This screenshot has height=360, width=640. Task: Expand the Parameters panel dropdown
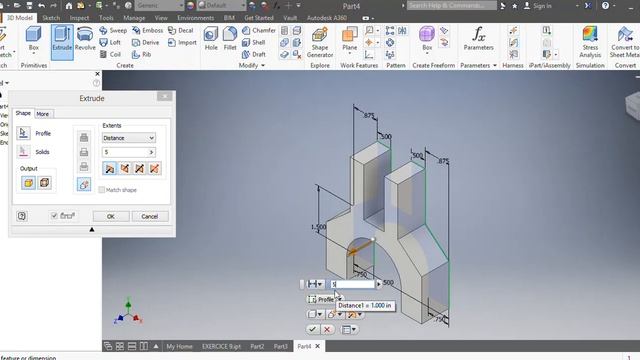(x=495, y=65)
